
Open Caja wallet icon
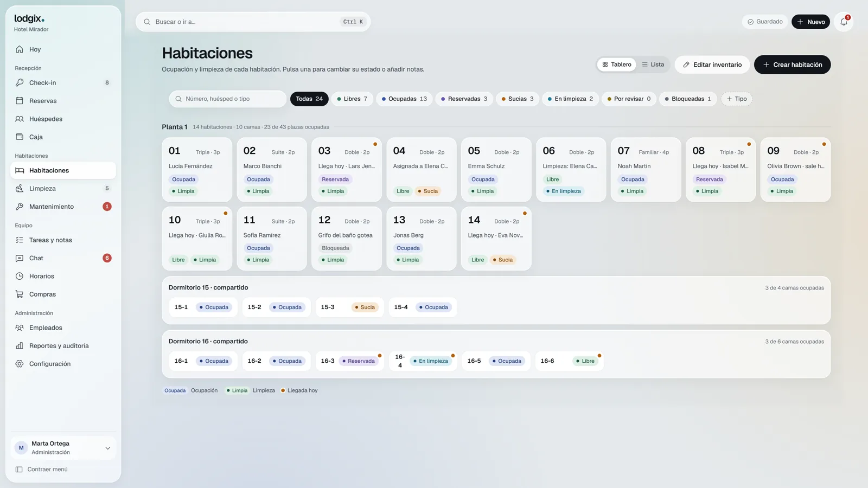click(20, 137)
